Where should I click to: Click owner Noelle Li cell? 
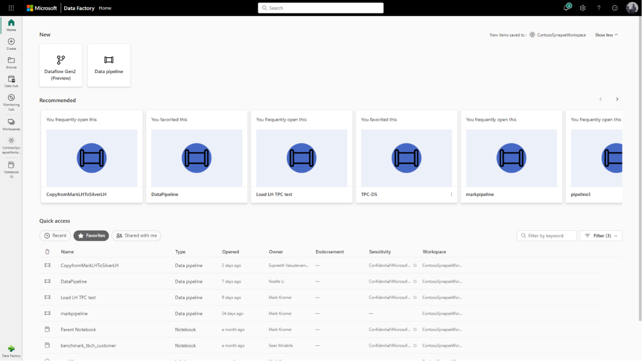[276, 282]
